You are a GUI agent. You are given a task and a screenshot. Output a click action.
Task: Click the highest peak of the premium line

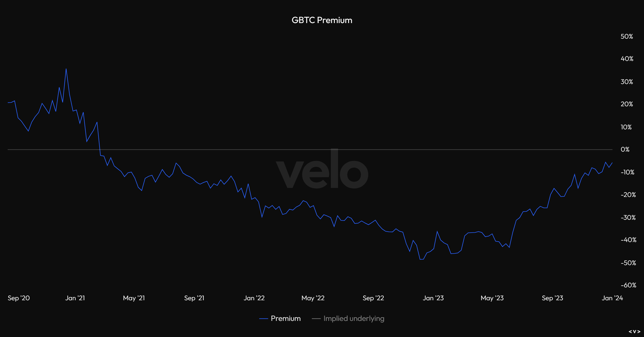(66, 69)
